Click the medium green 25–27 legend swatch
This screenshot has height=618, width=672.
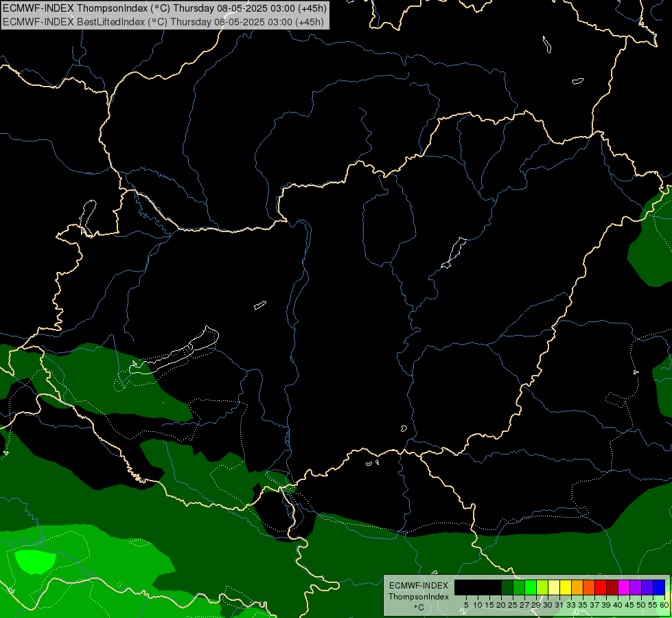point(519,587)
